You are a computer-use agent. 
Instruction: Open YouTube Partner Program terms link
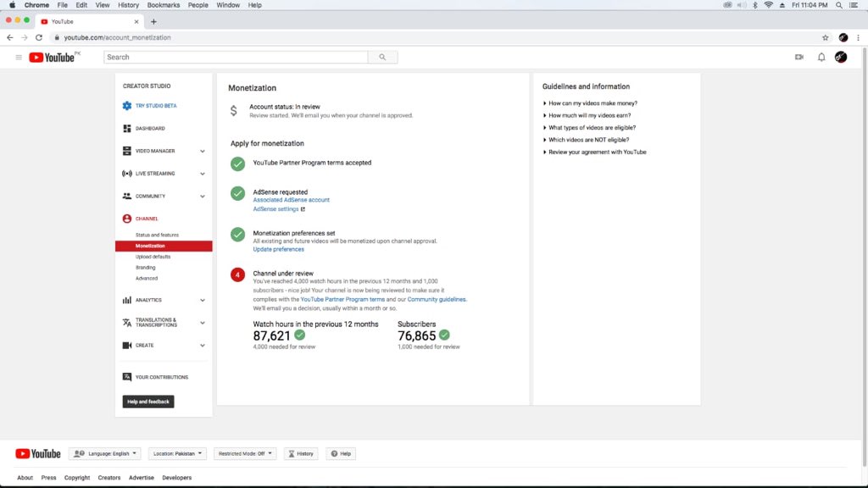click(342, 299)
